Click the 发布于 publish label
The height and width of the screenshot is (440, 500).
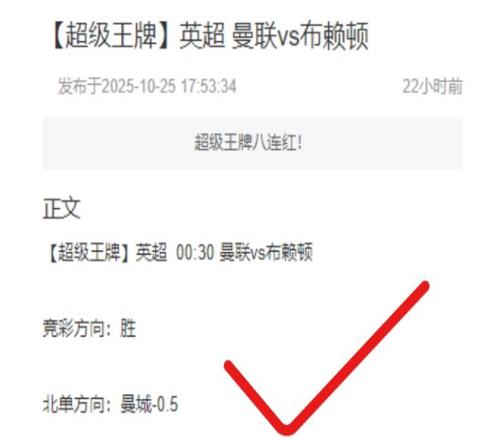[x=80, y=86]
